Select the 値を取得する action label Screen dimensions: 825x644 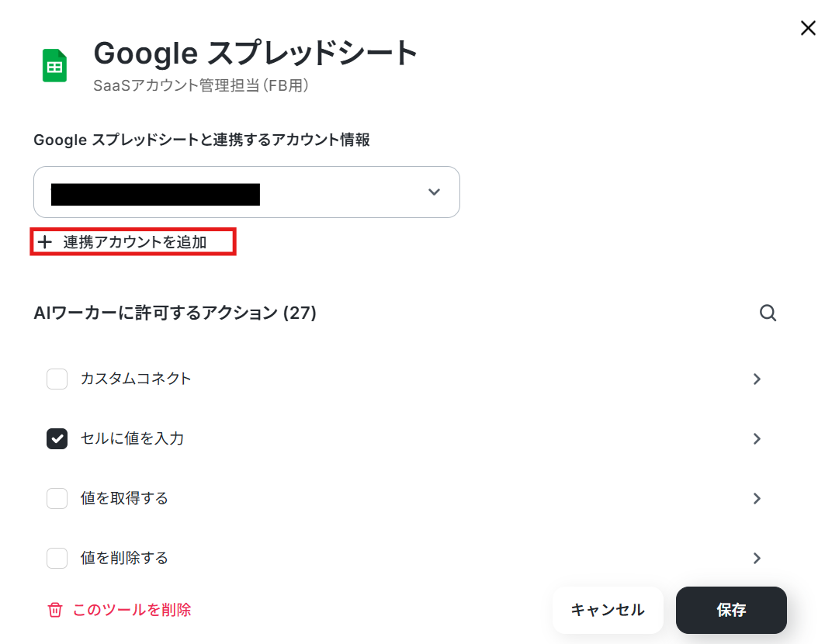(x=124, y=498)
